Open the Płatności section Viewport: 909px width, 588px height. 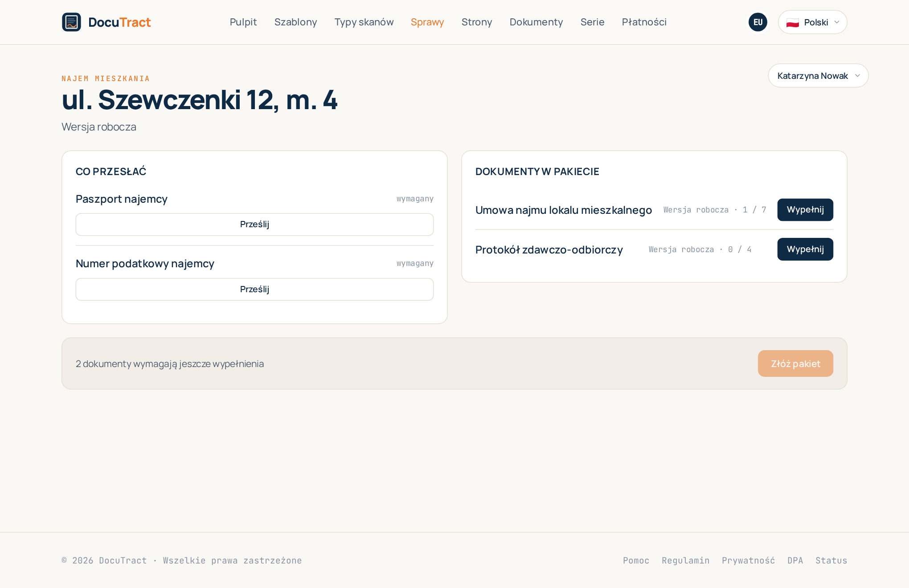[644, 22]
